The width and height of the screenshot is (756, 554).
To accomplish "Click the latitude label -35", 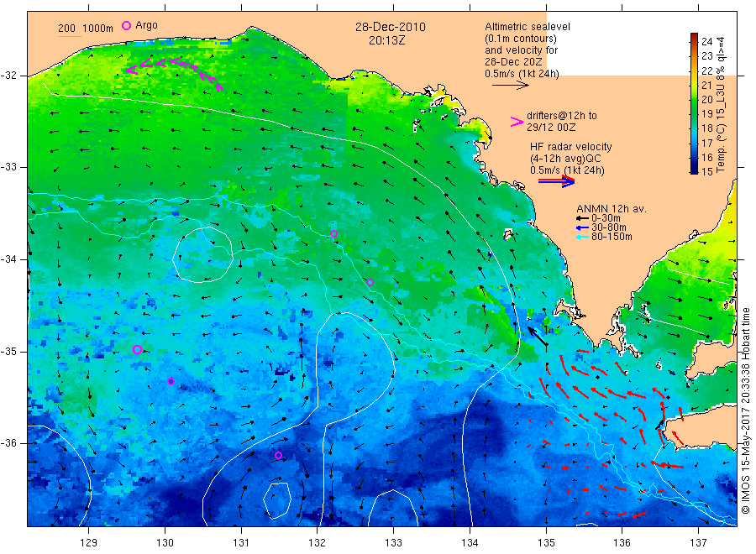I will pos(9,351).
